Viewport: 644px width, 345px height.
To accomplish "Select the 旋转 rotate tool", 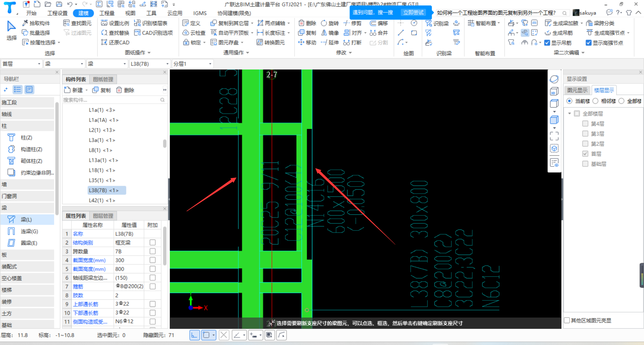I will coord(330,23).
